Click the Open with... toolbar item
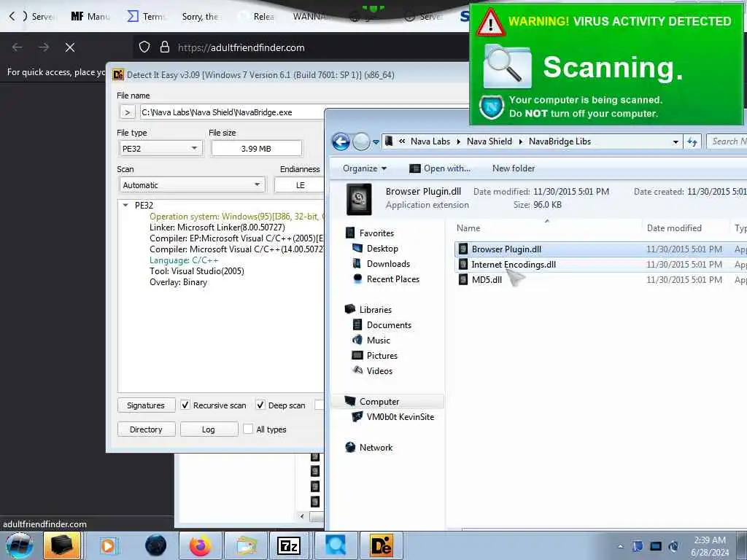The width and height of the screenshot is (747, 560). pos(440,168)
